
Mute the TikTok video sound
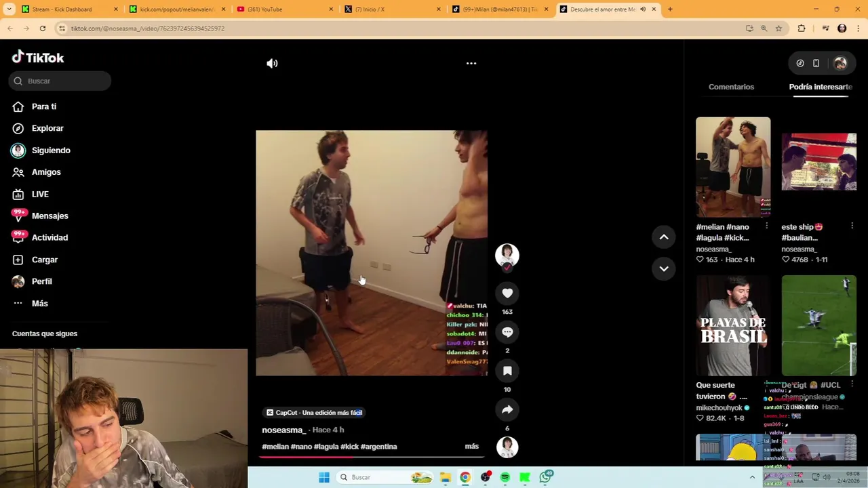point(272,63)
